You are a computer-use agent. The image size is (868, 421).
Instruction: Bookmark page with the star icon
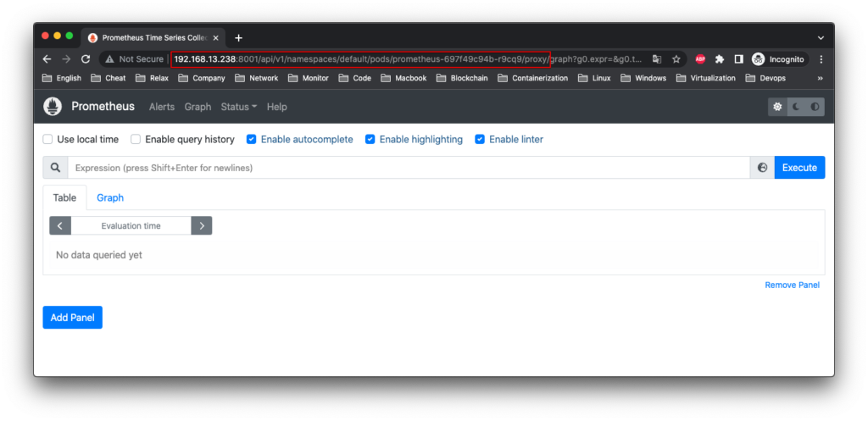click(676, 59)
